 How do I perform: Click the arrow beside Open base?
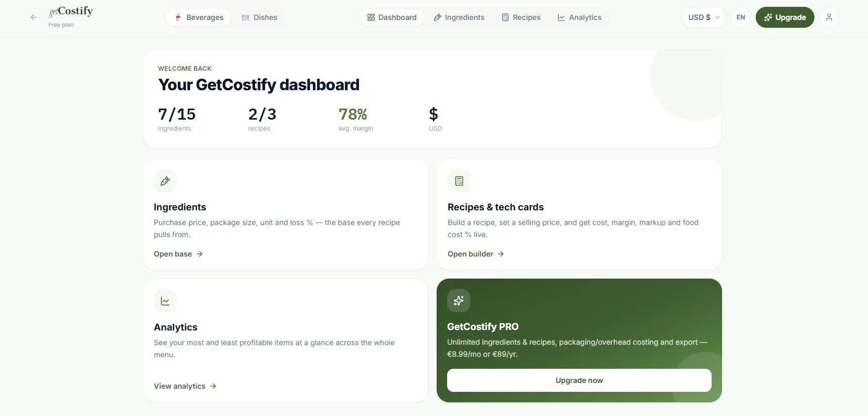pos(199,254)
